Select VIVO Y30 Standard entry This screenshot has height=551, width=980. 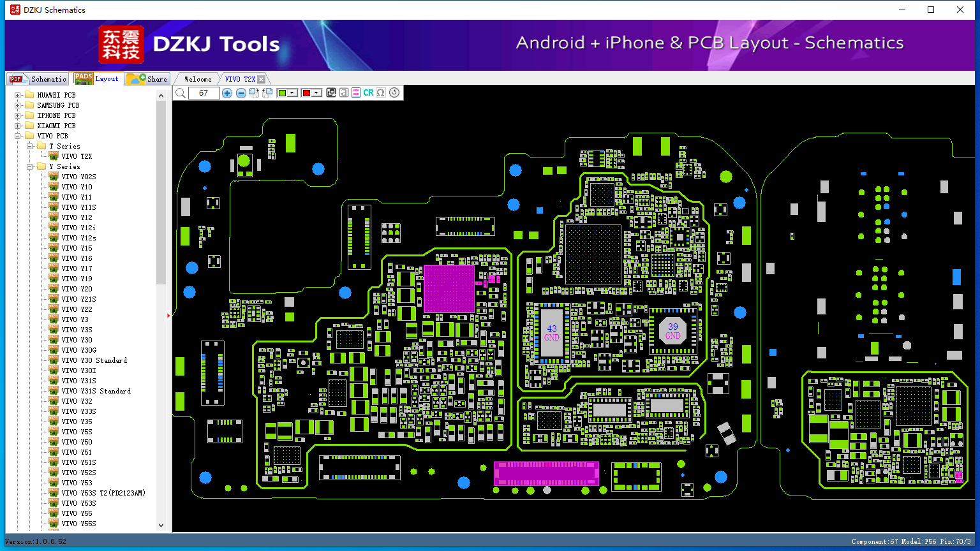pyautogui.click(x=94, y=360)
